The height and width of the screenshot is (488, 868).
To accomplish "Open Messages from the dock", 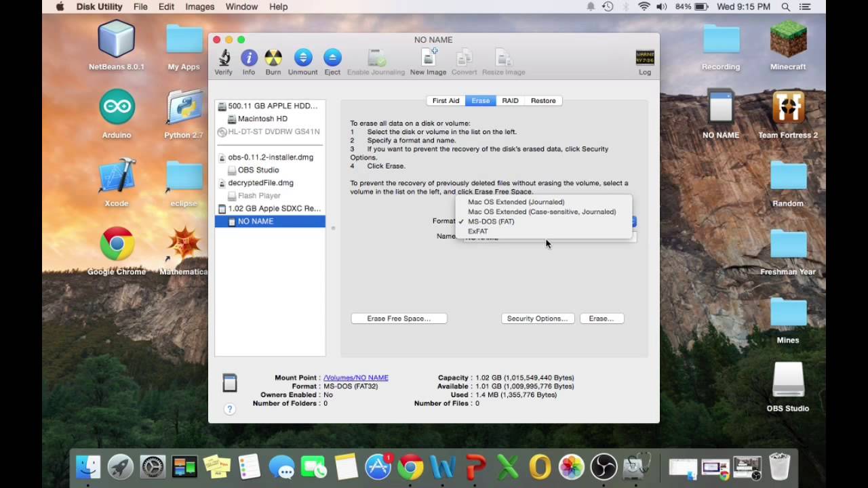I will [x=281, y=466].
